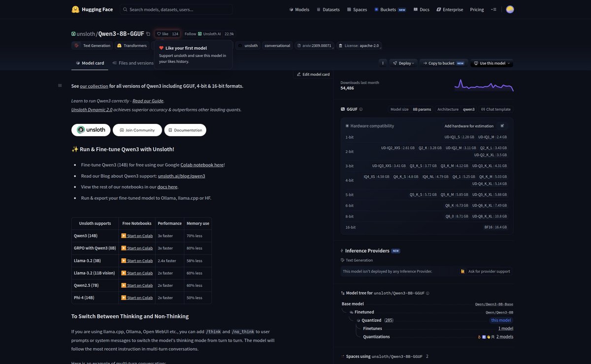Open the Pricing page
The width and height of the screenshot is (591, 364).
[x=477, y=9]
